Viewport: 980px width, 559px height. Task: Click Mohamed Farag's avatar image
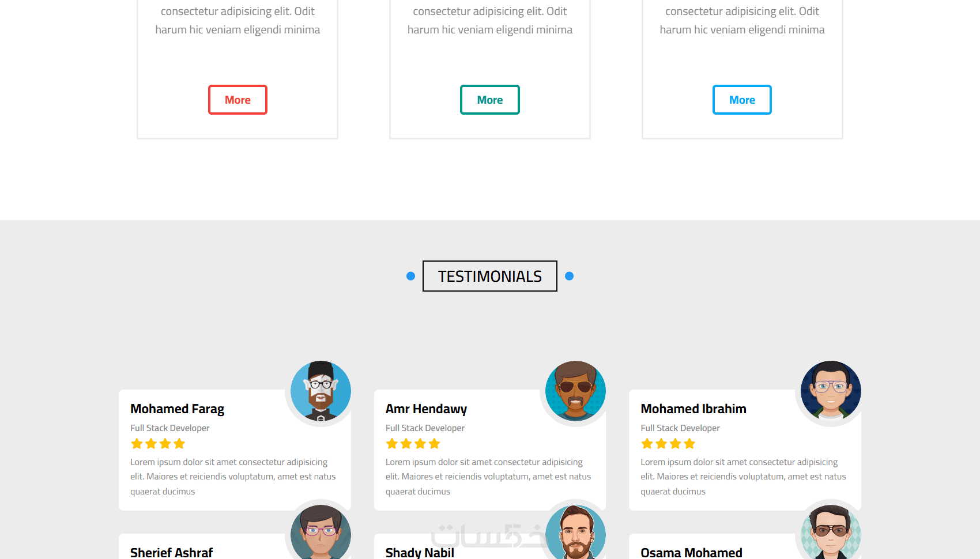[x=321, y=391]
